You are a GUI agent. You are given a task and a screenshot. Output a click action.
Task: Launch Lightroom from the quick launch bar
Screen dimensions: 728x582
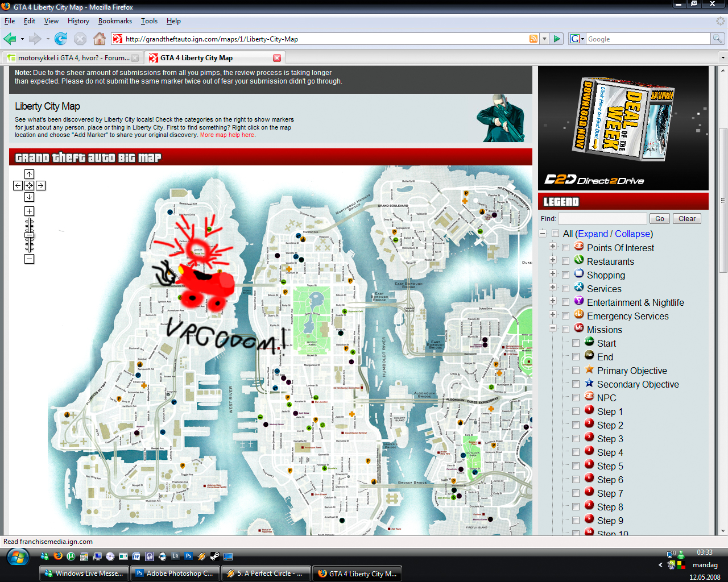[175, 556]
